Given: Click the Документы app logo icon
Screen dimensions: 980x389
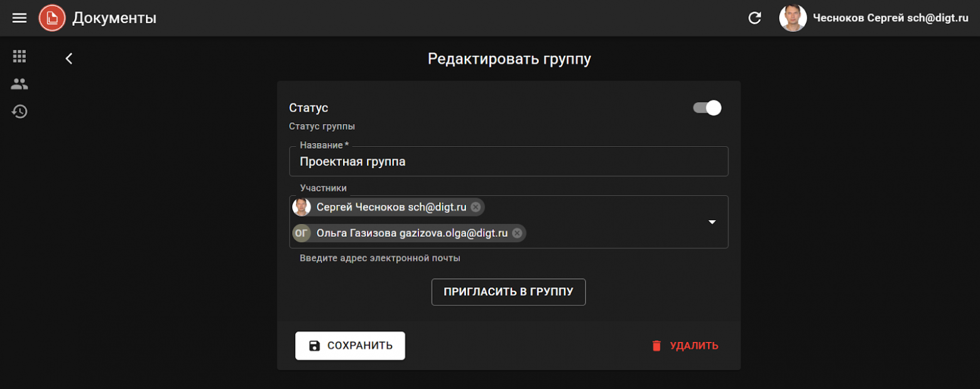Looking at the screenshot, I should tap(52, 18).
